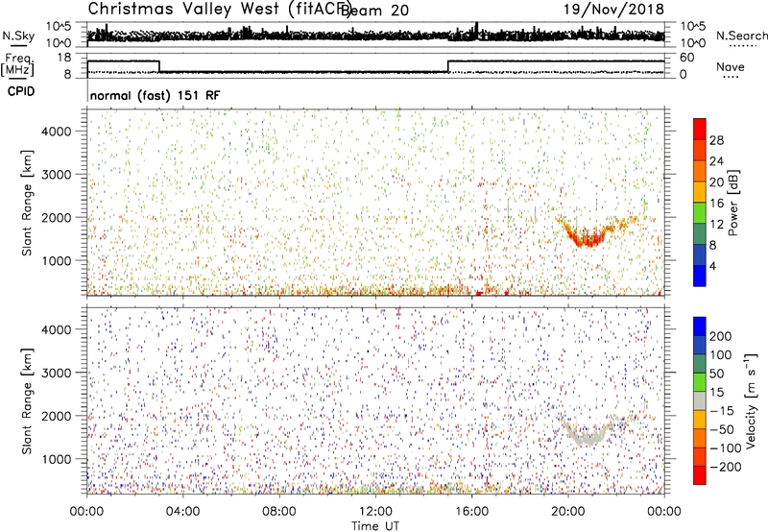Select the gray -15 to 15 velocity colorbar segment
The width and height of the screenshot is (768, 532).
(x=700, y=401)
